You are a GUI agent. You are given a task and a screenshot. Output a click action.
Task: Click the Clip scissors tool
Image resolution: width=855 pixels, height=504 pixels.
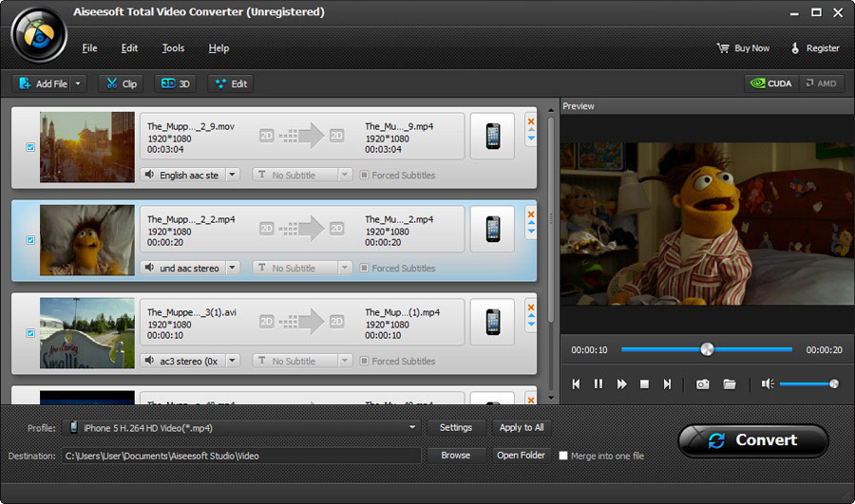click(x=122, y=84)
